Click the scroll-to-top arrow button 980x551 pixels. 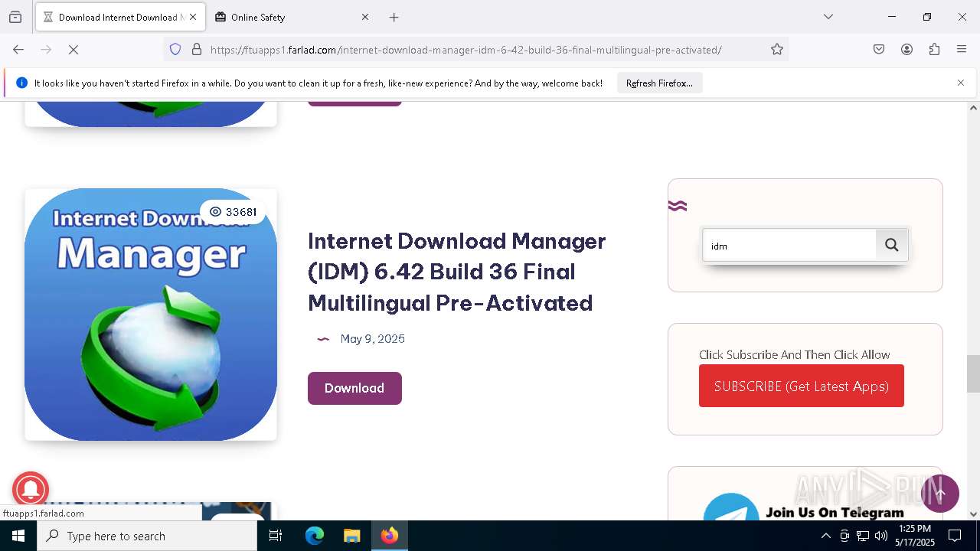pos(940,493)
